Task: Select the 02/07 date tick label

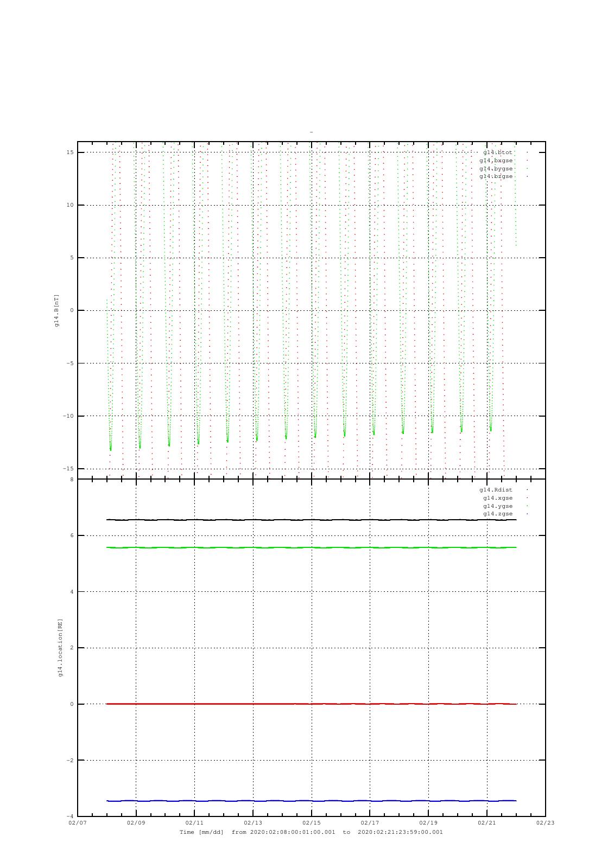Action: pyautogui.click(x=78, y=822)
